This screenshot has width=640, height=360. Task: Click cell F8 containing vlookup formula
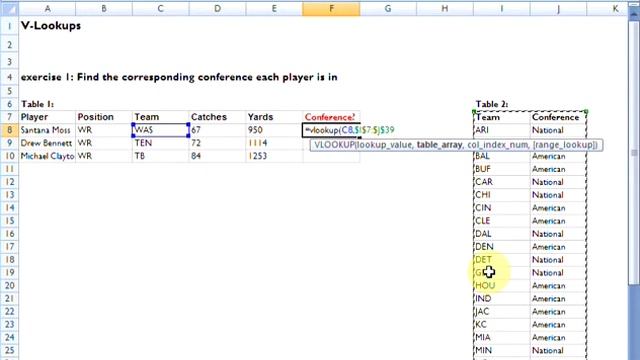click(331, 130)
